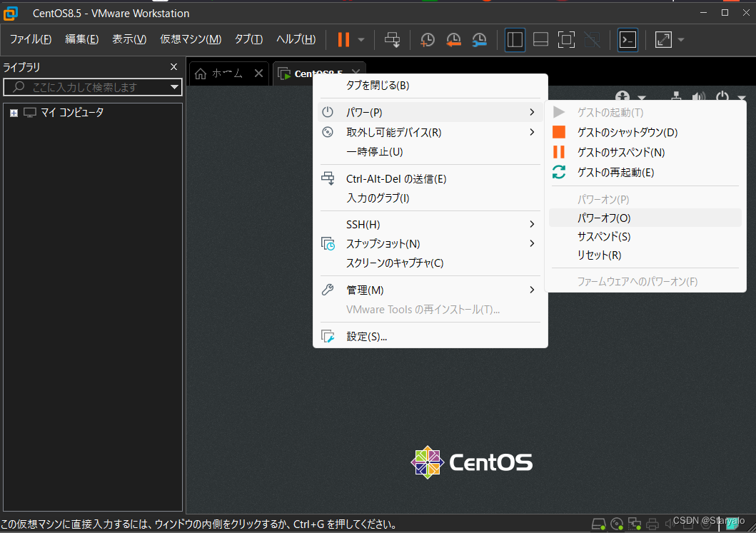Viewport: 756px width, 533px height.
Task: Choose ゲストのシャットダウン(D) in power submenu
Action: (x=645, y=132)
